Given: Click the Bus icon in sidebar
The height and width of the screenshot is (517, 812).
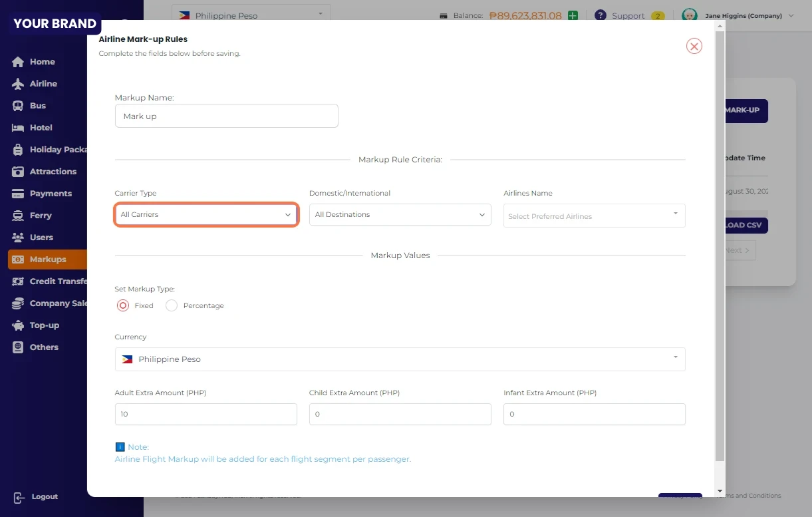Looking at the screenshot, I should tap(18, 106).
